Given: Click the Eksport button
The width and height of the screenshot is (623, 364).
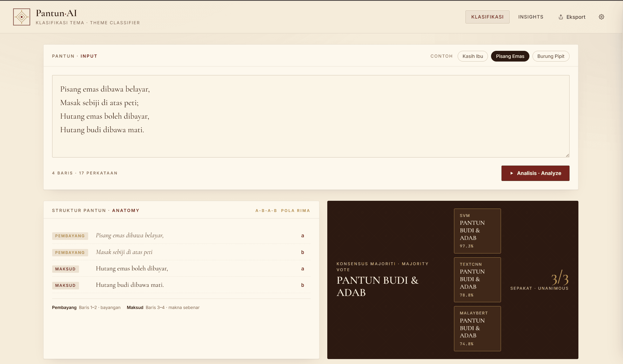Looking at the screenshot, I should pos(572,17).
